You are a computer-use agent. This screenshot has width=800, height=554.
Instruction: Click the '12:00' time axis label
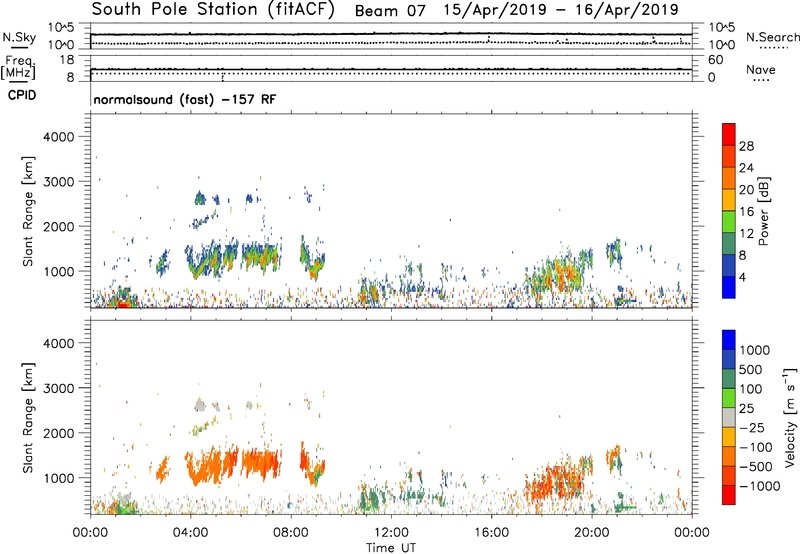pos(391,533)
